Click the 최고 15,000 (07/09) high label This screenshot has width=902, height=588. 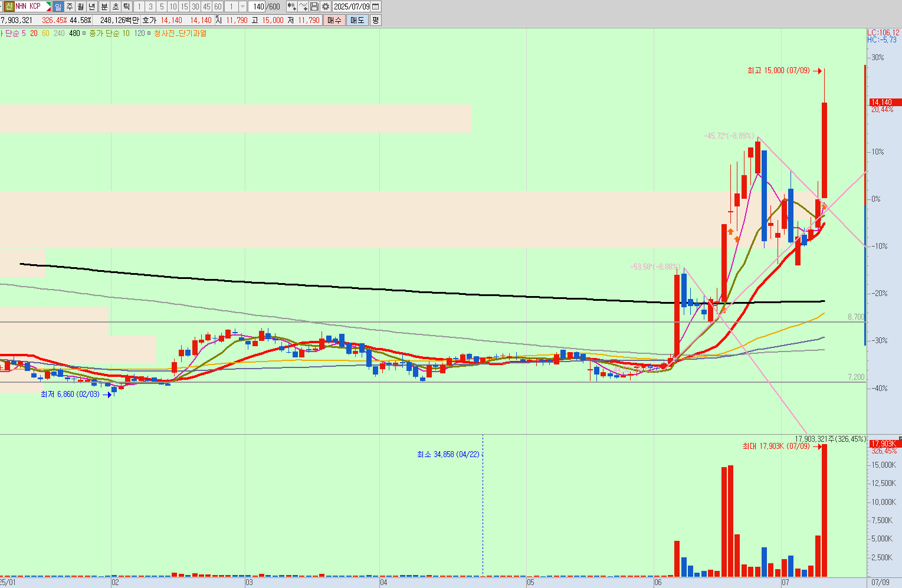coord(778,71)
